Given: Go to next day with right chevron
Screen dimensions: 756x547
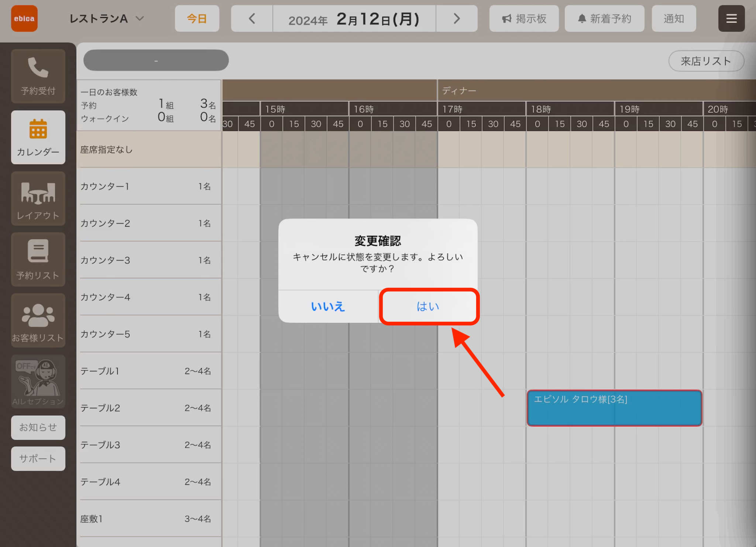Looking at the screenshot, I should (457, 18).
